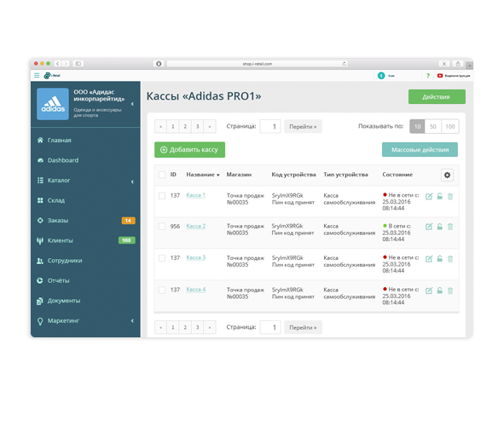This screenshot has width=504, height=443.
Task: Click the user avatar icon
Action: (x=381, y=76)
